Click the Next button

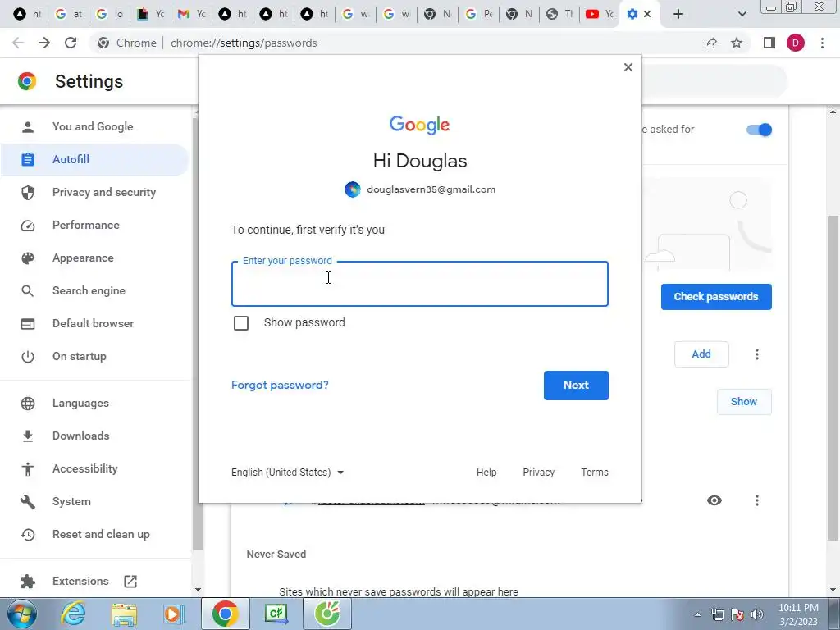point(576,386)
